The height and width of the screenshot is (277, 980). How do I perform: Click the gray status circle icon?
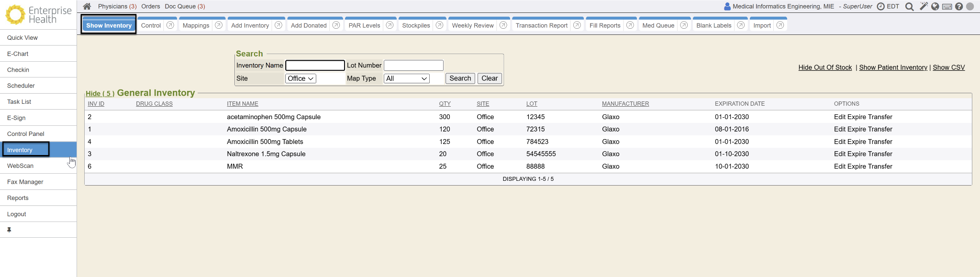970,7
